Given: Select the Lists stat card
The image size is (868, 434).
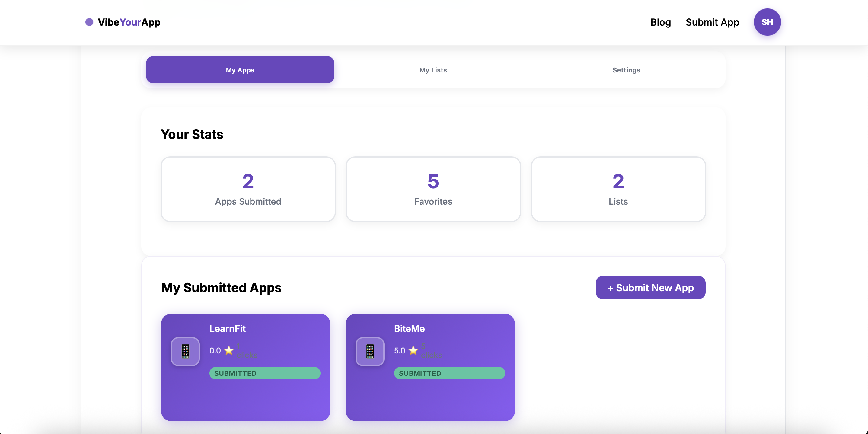Looking at the screenshot, I should [618, 189].
